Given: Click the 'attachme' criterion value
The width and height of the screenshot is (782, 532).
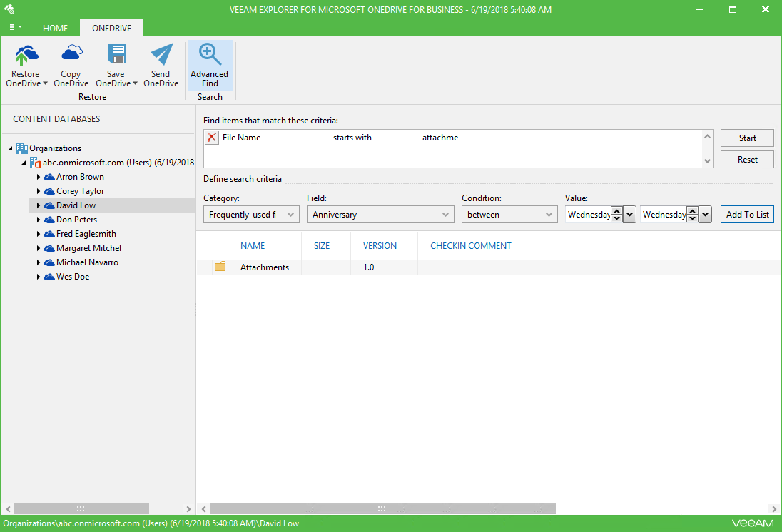Looking at the screenshot, I should point(440,138).
